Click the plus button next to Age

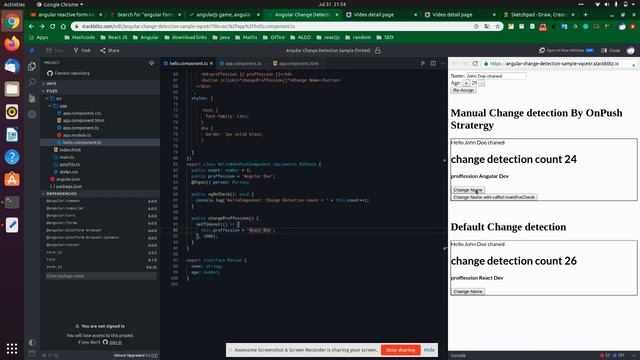click(x=466, y=83)
